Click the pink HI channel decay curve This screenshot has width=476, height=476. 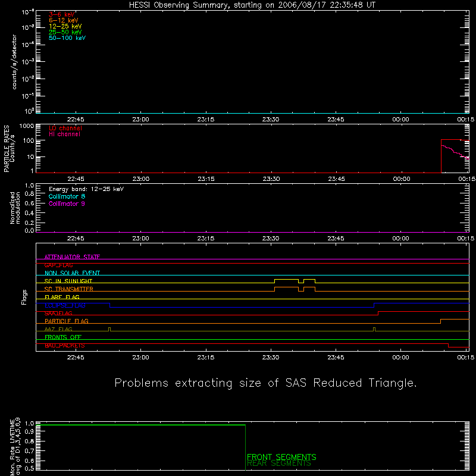(x=455, y=152)
